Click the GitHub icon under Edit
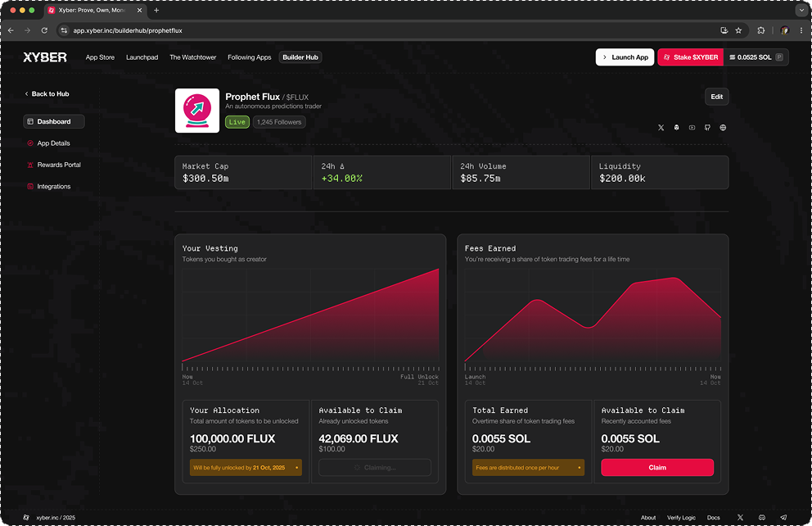The width and height of the screenshot is (812, 526). click(x=707, y=128)
